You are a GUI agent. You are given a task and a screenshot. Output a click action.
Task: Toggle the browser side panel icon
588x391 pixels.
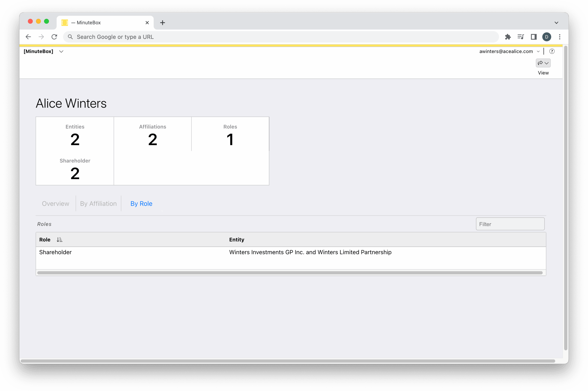533,37
